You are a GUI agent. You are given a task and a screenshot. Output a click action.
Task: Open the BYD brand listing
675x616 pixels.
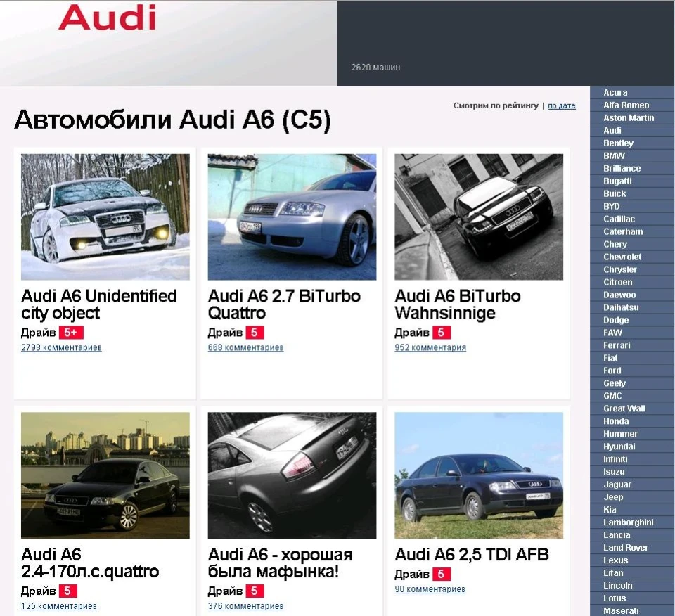611,206
